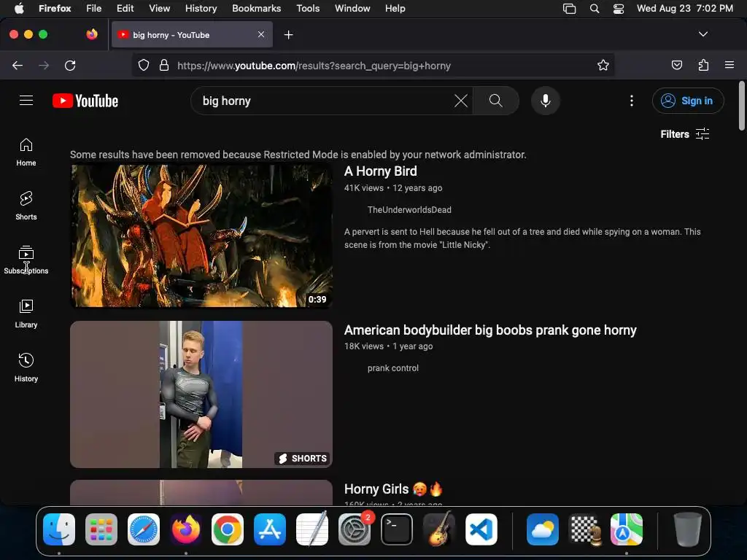
Task: Open the Firefox application menu
Action: 55,8
